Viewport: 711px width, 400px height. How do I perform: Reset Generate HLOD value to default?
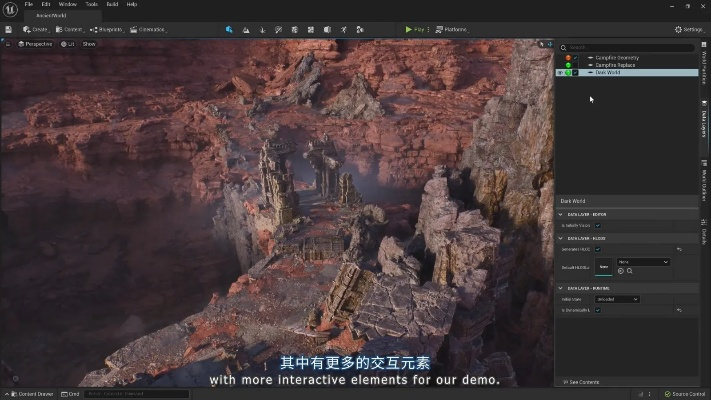tap(679, 249)
